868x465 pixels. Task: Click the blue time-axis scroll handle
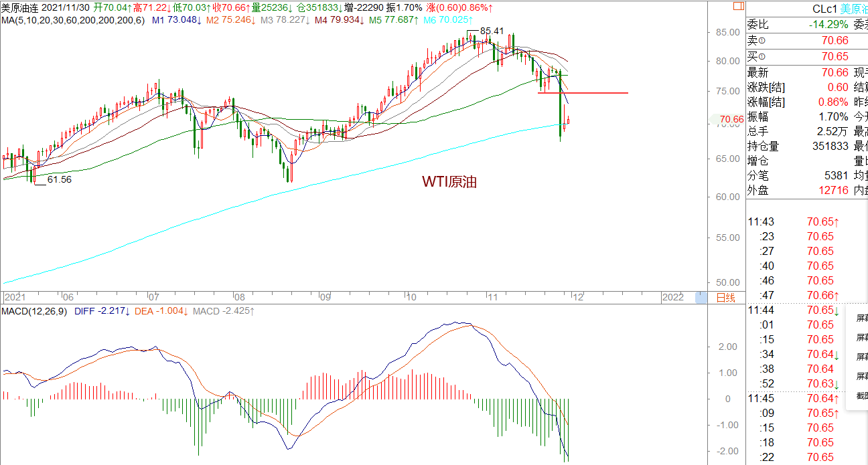tap(701, 297)
